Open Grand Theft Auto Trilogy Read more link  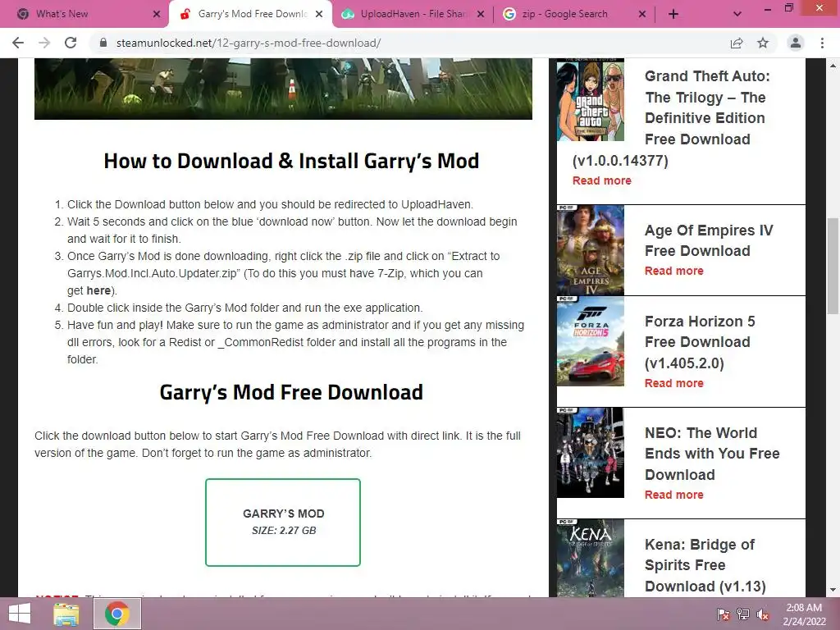tap(601, 180)
